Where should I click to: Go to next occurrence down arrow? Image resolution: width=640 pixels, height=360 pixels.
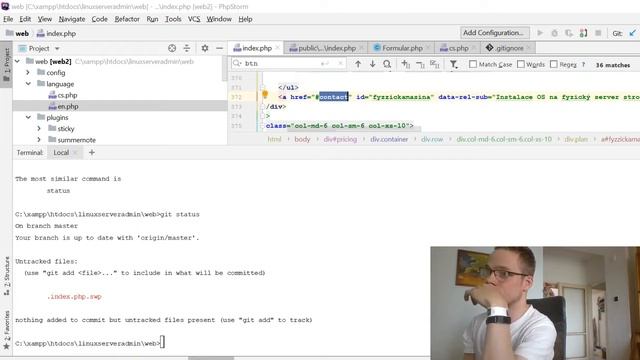pos(373,64)
